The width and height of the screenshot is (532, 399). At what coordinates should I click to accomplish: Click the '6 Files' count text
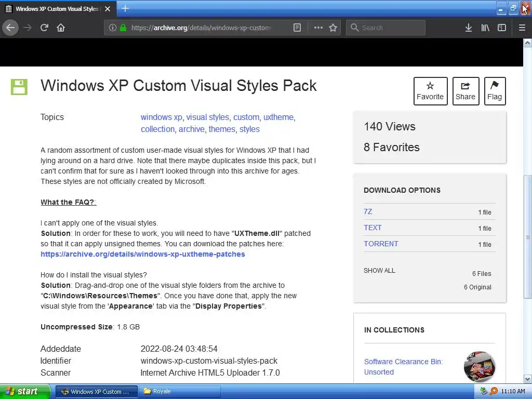(482, 273)
